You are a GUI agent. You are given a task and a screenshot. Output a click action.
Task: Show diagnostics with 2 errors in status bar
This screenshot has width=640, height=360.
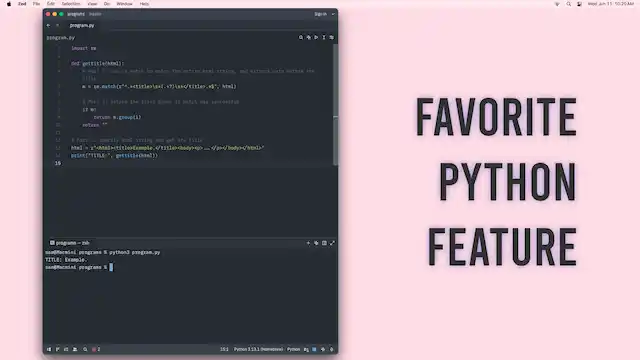click(x=96, y=349)
